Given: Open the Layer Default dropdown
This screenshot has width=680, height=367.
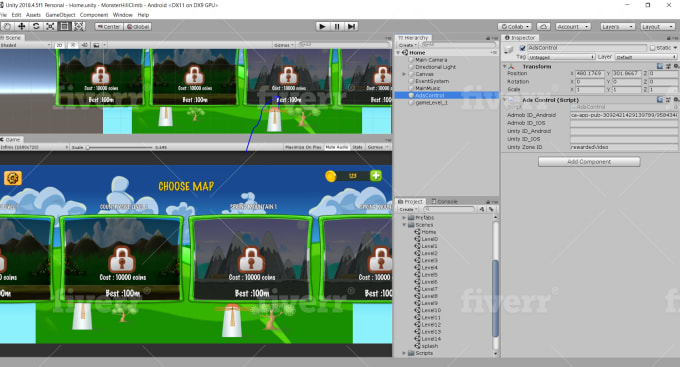Looking at the screenshot, I should (x=646, y=57).
